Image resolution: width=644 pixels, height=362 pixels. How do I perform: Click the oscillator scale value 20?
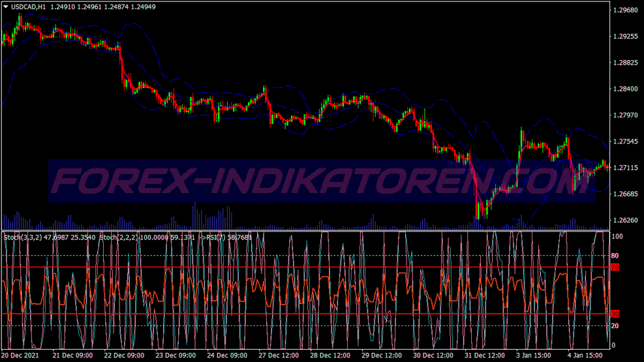coord(615,326)
